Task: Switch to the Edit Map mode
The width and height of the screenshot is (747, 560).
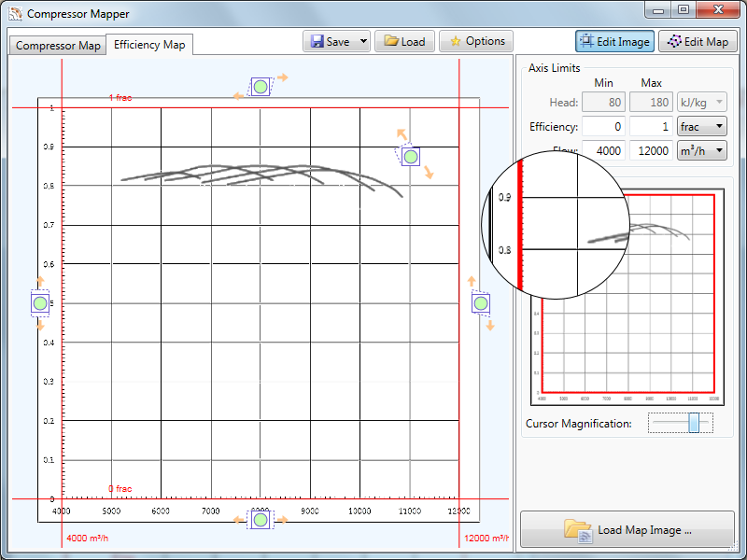Action: 698,41
